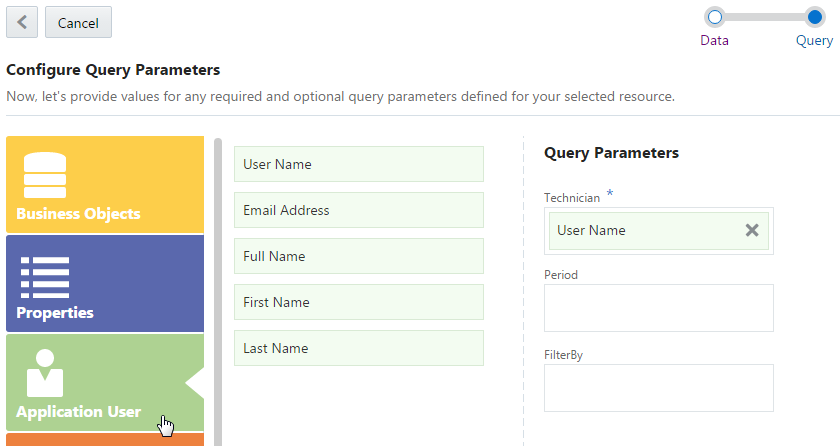This screenshot has width=840, height=446.
Task: Select the Data step circle
Action: click(714, 17)
